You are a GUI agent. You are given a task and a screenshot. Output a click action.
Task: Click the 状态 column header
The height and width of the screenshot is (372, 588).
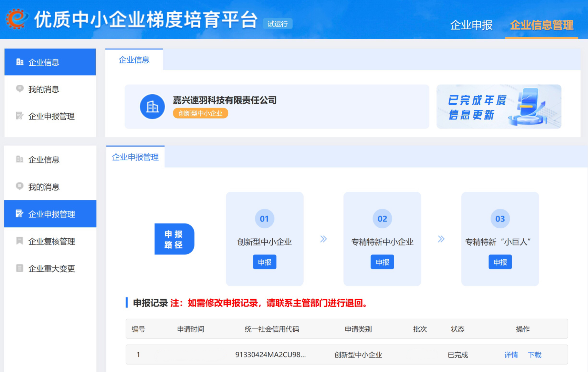[458, 329]
